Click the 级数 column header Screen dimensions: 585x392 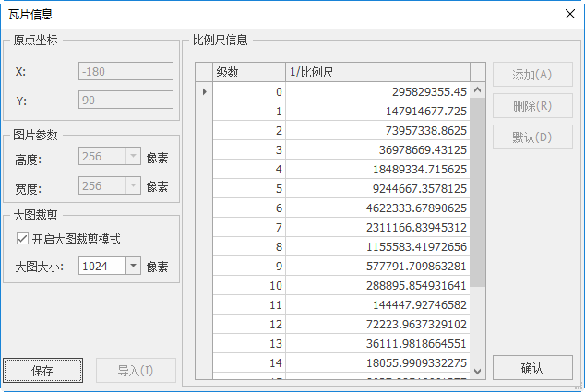pyautogui.click(x=249, y=72)
